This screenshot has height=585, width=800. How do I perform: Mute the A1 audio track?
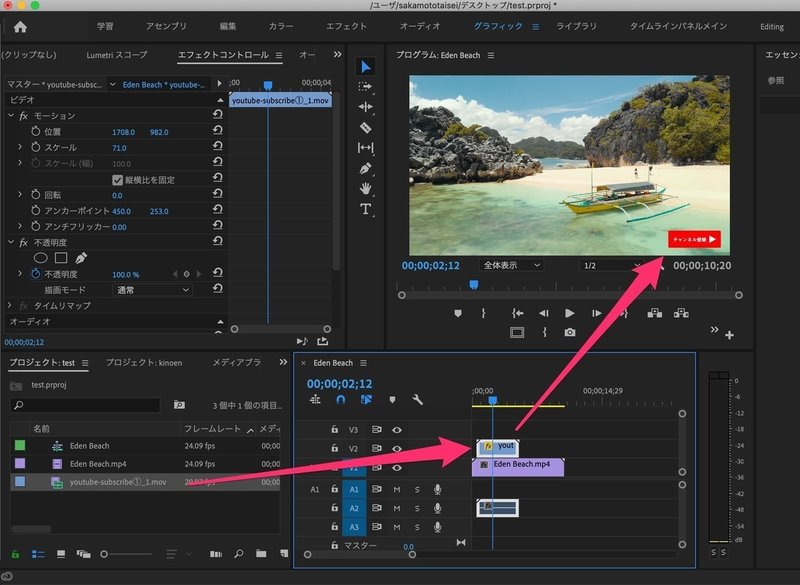[397, 489]
